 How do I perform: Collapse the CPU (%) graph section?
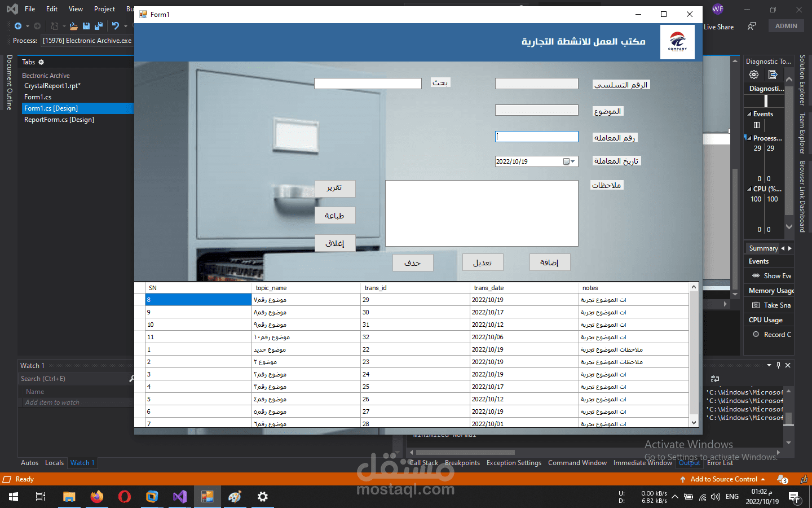[x=749, y=189]
